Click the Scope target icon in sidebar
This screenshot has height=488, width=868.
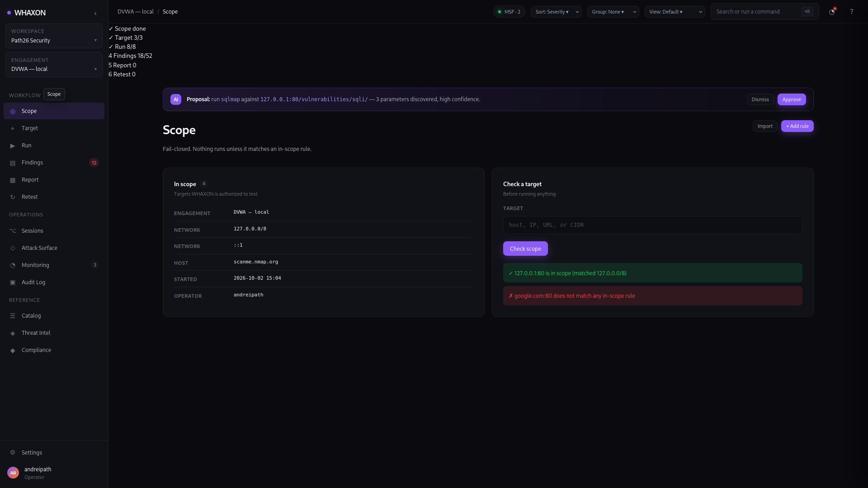pyautogui.click(x=13, y=111)
